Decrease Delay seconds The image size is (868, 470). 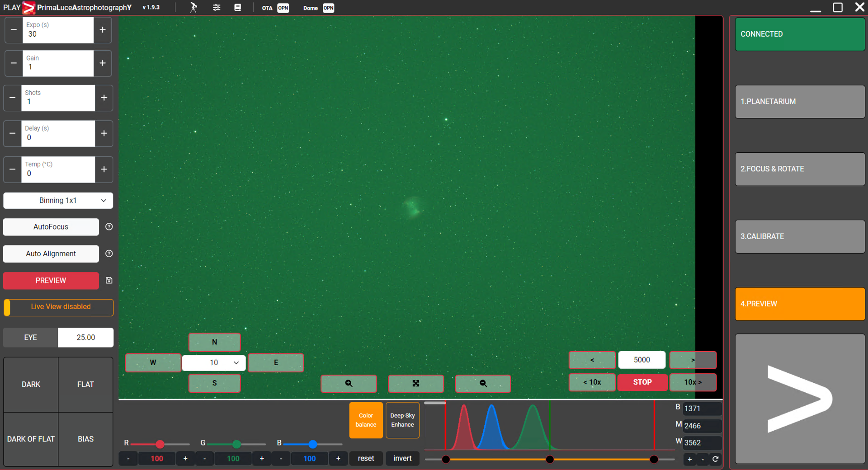click(x=12, y=133)
